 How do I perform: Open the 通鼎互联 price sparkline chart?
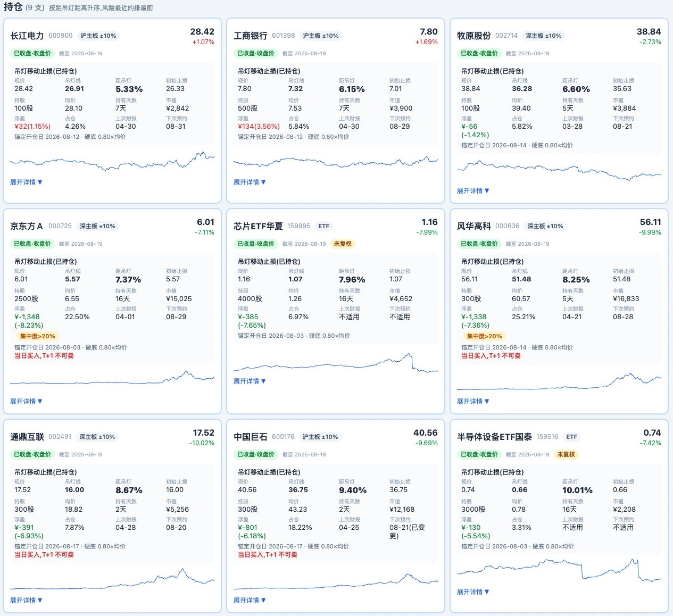pos(112,579)
